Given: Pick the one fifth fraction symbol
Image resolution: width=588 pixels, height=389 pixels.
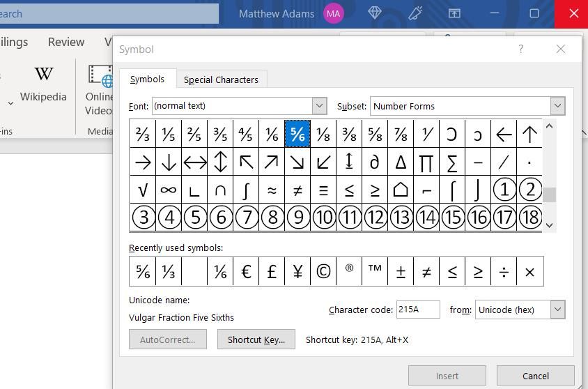Looking at the screenshot, I should coord(169,134).
